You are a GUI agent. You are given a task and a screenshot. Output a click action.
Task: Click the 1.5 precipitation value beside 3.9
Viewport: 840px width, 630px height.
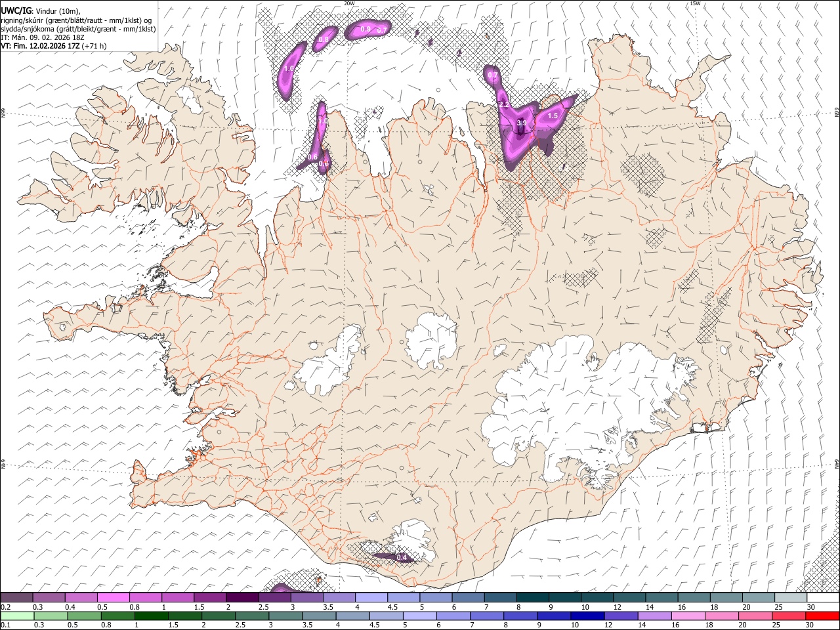click(x=553, y=115)
